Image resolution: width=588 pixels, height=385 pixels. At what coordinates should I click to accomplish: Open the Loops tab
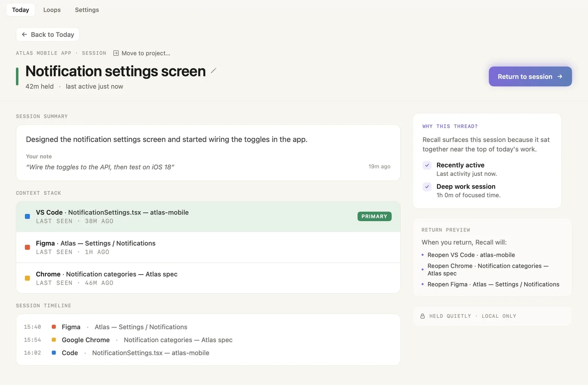coord(52,10)
